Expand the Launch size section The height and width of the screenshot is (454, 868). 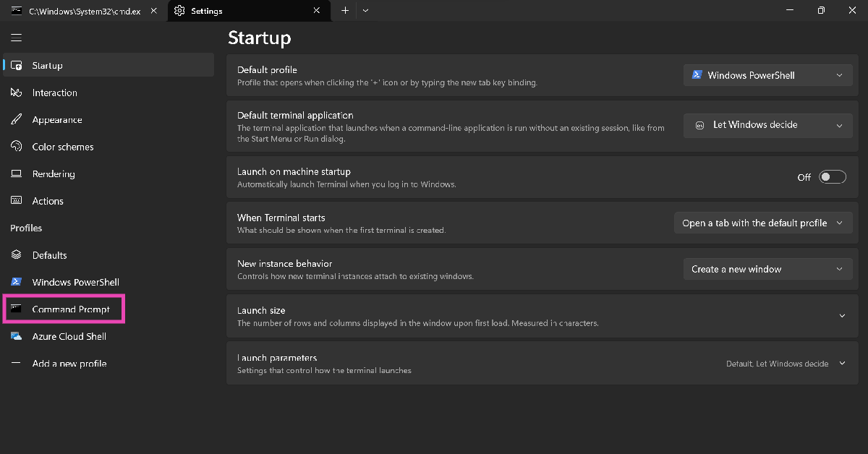coord(842,316)
